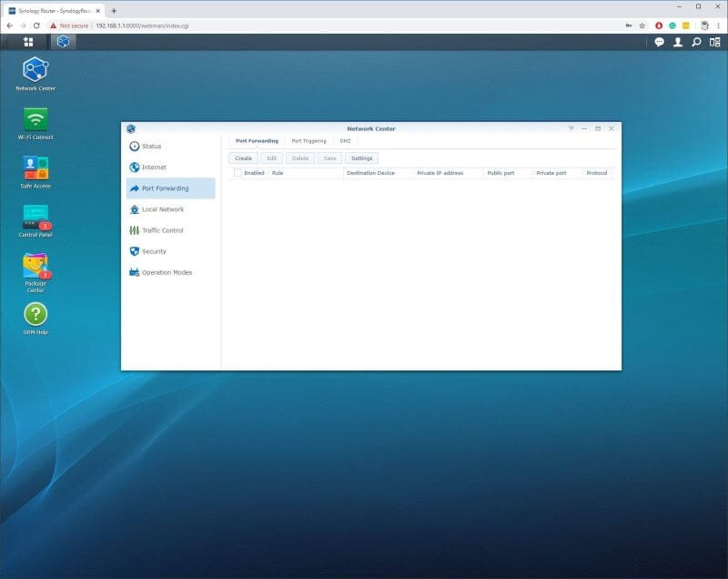Image resolution: width=728 pixels, height=579 pixels.
Task: Switch to the Security section
Action: (154, 251)
